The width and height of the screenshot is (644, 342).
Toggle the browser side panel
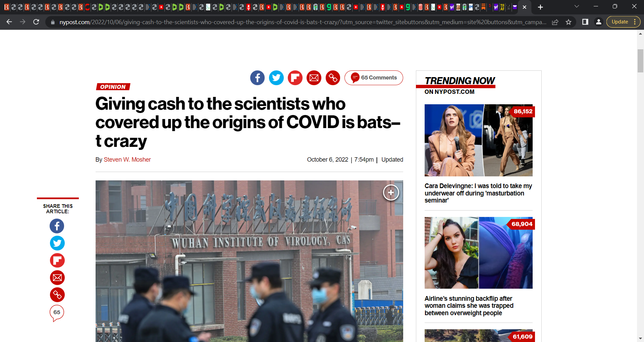585,22
